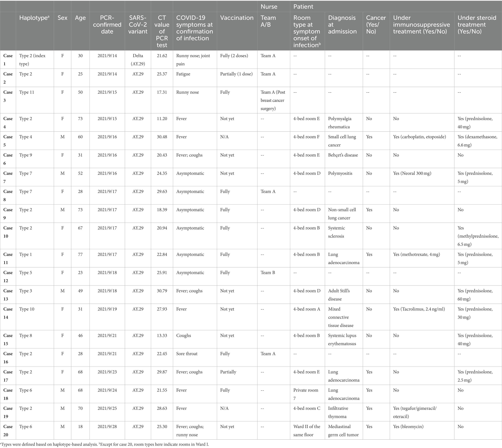Screen dimensions: 502x448
Task: Select CT value 11.20
Action: pyautogui.click(x=162, y=119)
